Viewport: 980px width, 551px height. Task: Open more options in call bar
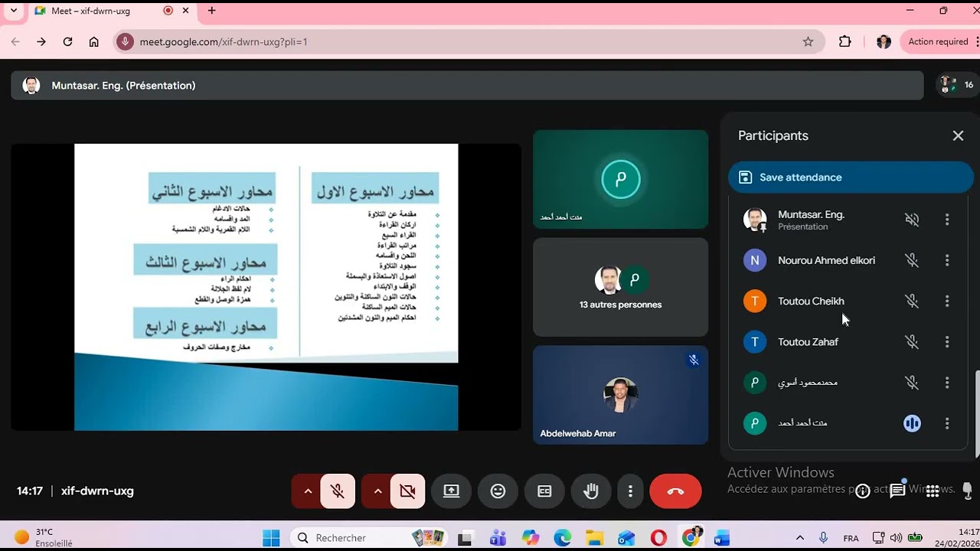pyautogui.click(x=630, y=491)
